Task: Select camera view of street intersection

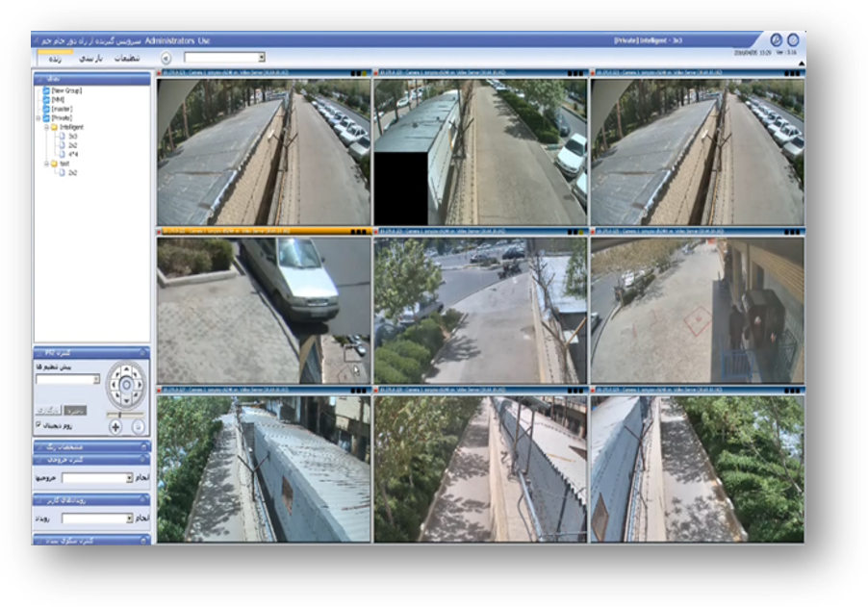Action: pyautogui.click(x=480, y=311)
